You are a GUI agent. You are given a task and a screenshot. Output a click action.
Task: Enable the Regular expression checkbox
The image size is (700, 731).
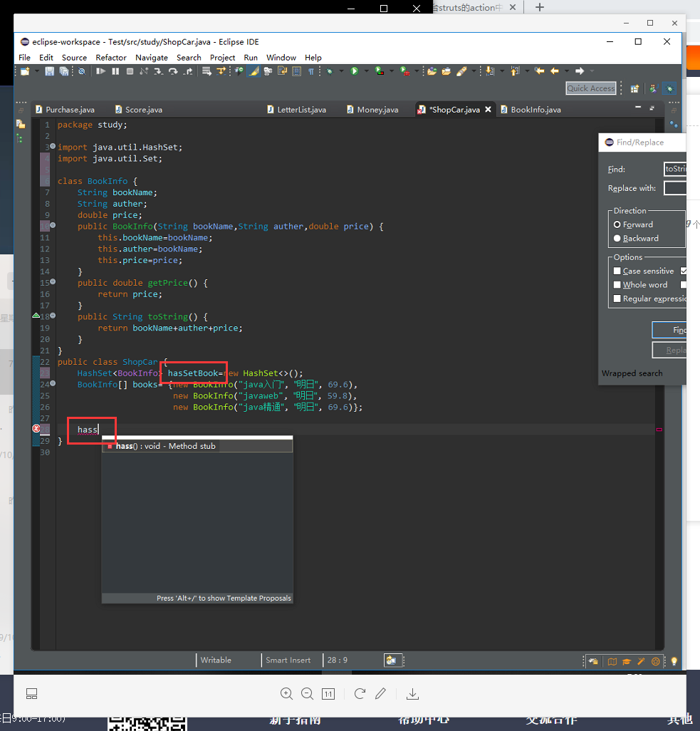click(x=617, y=299)
